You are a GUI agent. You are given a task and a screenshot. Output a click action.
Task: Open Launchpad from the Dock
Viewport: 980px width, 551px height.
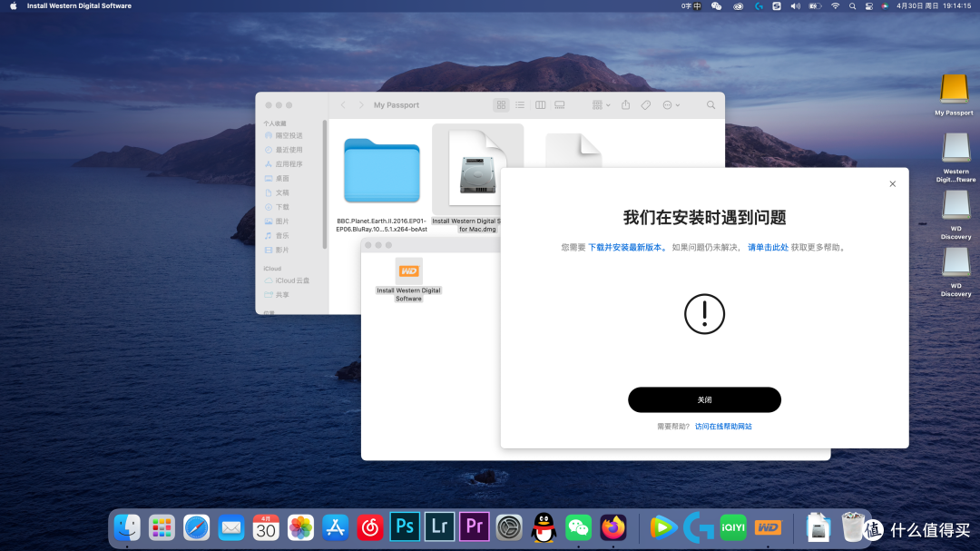coord(162,528)
